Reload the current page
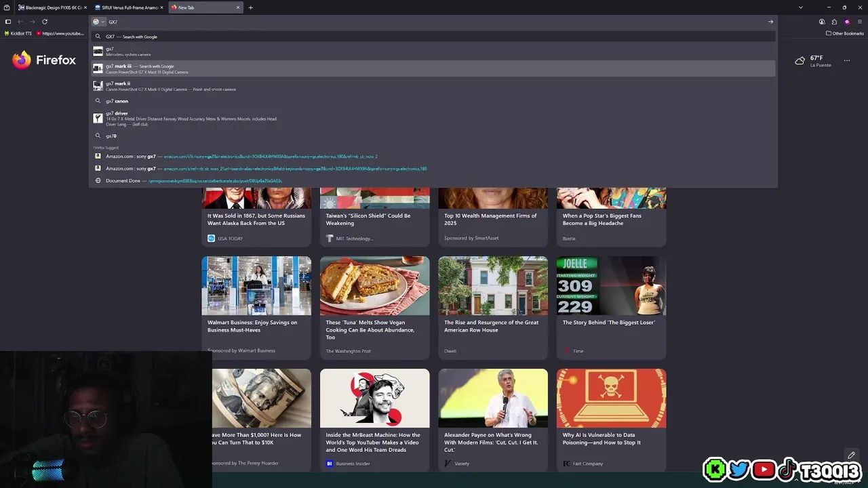This screenshot has width=868, height=488. 45,22
